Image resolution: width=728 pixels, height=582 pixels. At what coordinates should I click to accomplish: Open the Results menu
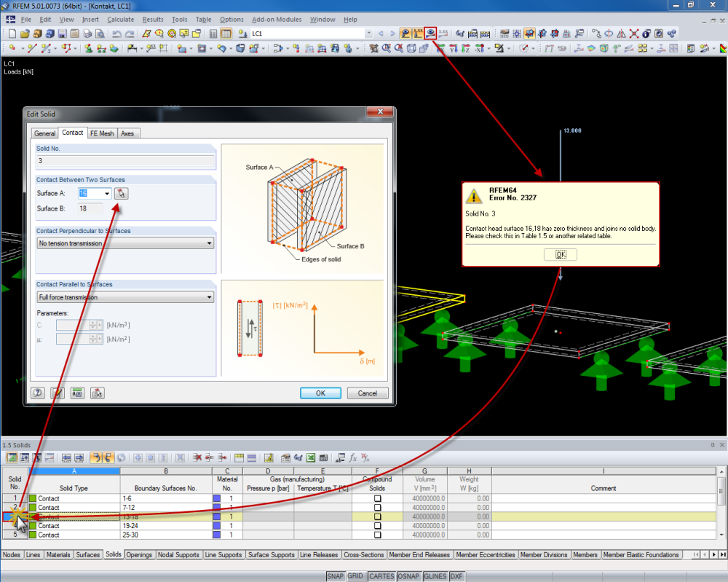pos(153,20)
